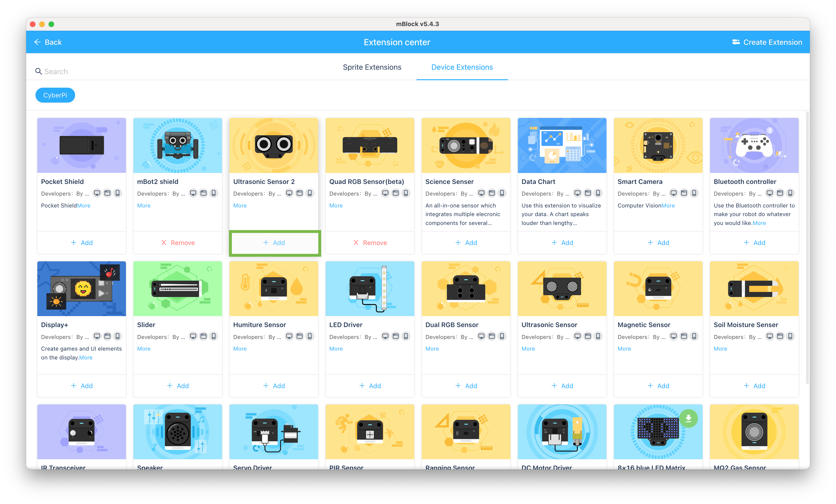Open More link for mBot2 shield

click(143, 206)
